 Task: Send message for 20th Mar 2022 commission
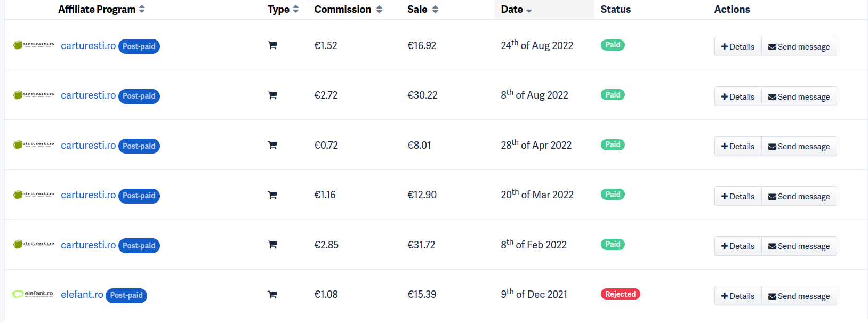[x=799, y=196]
